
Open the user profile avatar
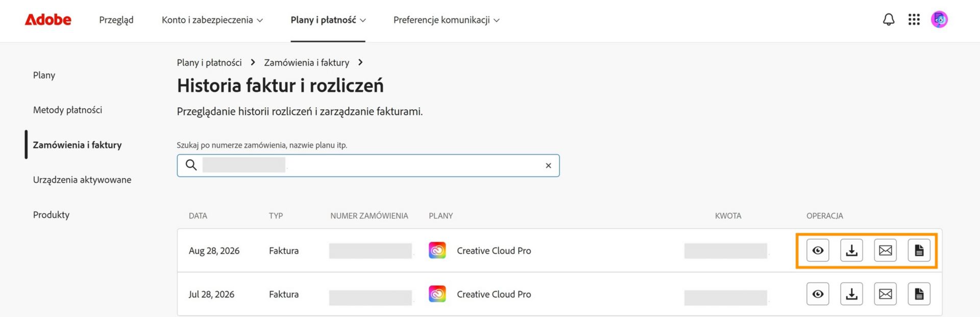(x=939, y=20)
